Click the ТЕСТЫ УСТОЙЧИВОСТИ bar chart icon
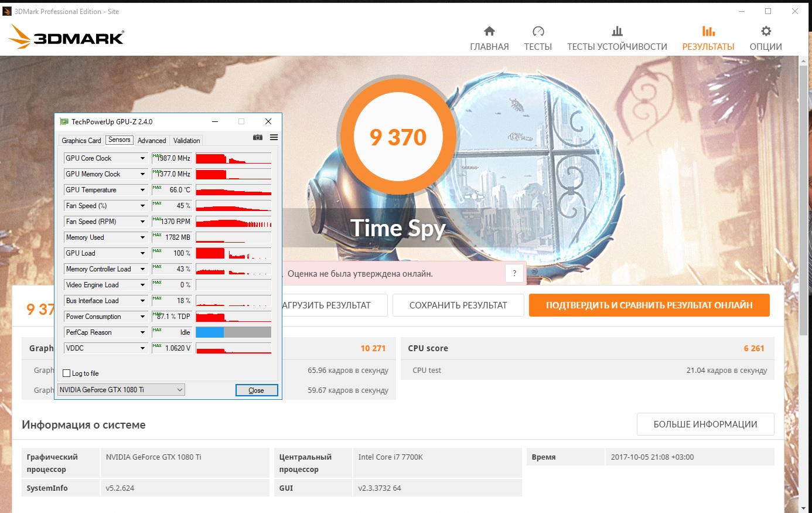 click(617, 31)
